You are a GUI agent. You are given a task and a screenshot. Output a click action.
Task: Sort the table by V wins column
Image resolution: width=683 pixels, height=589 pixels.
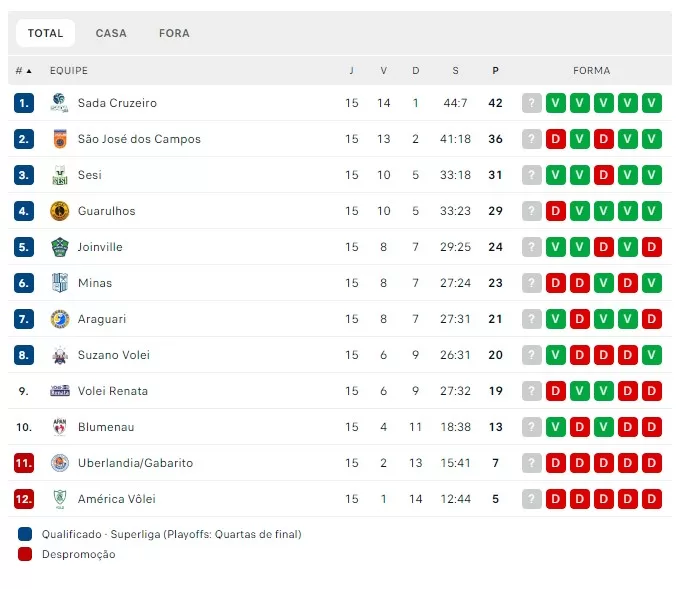click(383, 71)
